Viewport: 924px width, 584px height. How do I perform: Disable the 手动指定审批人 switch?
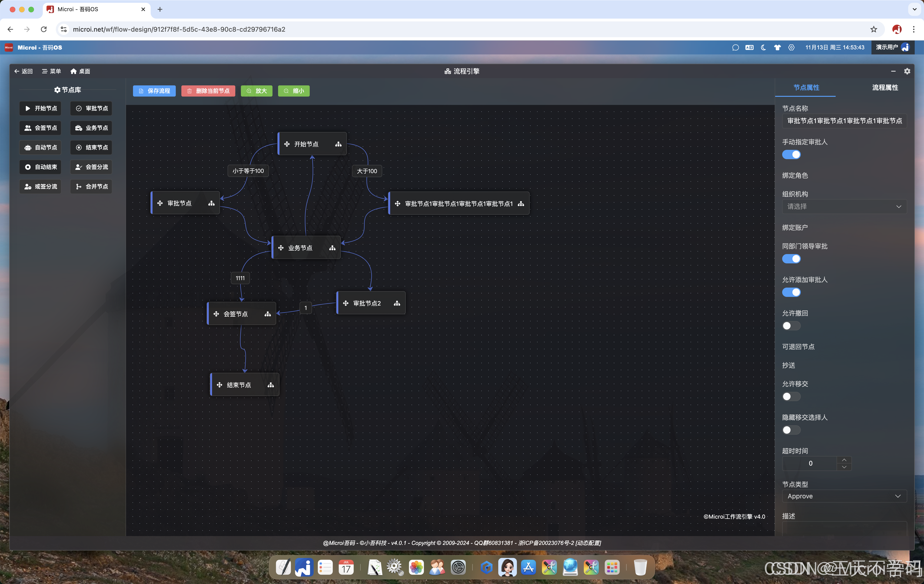[791, 155]
